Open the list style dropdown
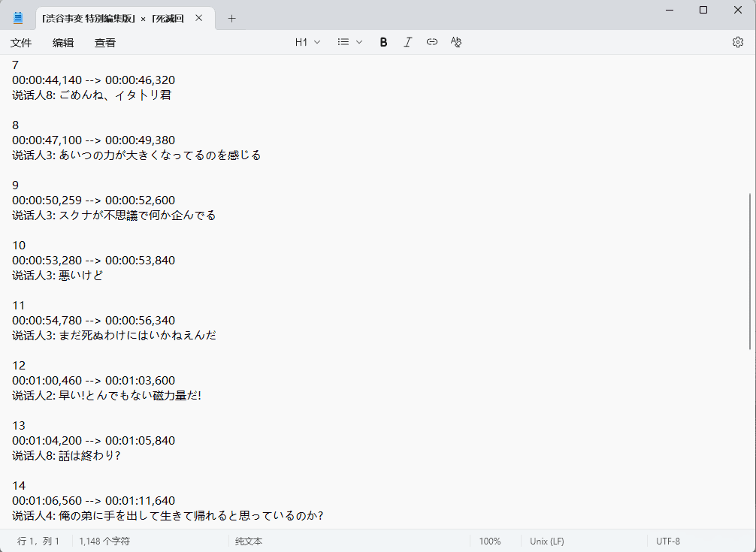This screenshot has height=552, width=756. (349, 43)
